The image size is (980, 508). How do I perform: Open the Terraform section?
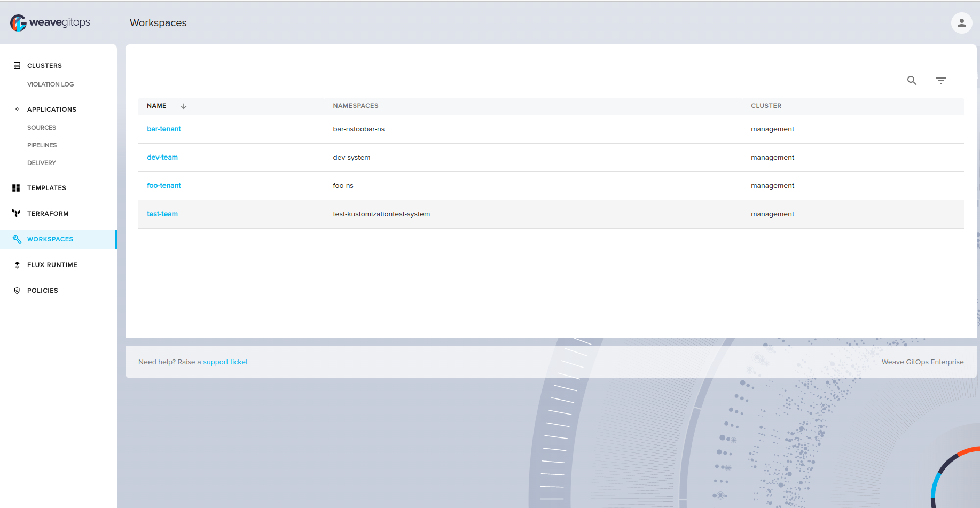[x=48, y=214]
